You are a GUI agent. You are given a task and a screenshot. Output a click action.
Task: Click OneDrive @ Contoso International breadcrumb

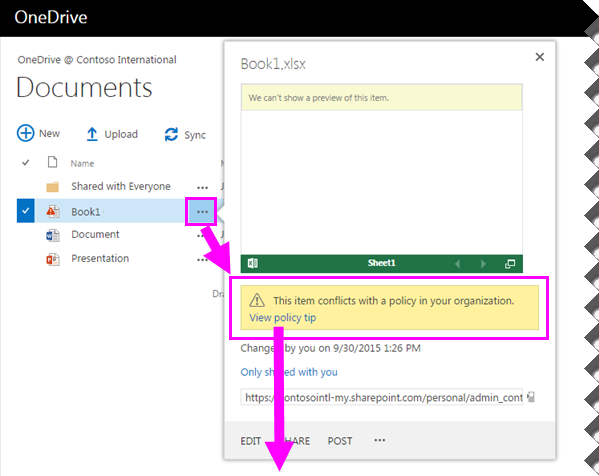tap(97, 60)
